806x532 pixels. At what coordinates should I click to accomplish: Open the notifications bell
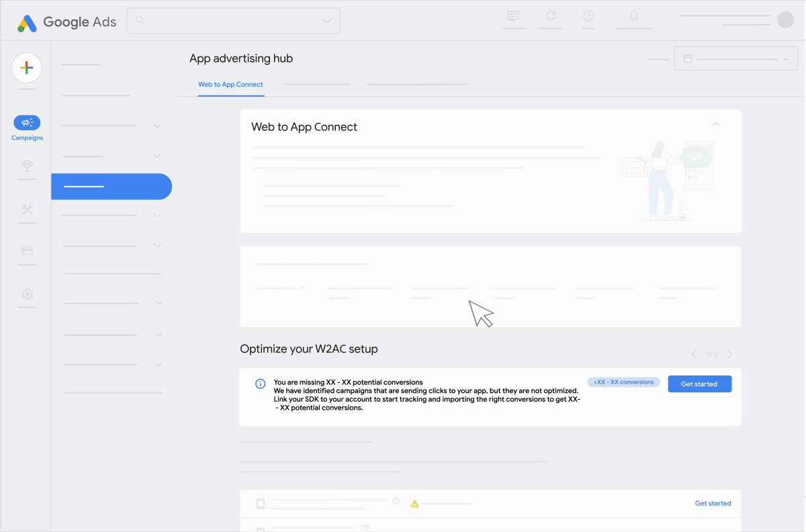coord(633,15)
